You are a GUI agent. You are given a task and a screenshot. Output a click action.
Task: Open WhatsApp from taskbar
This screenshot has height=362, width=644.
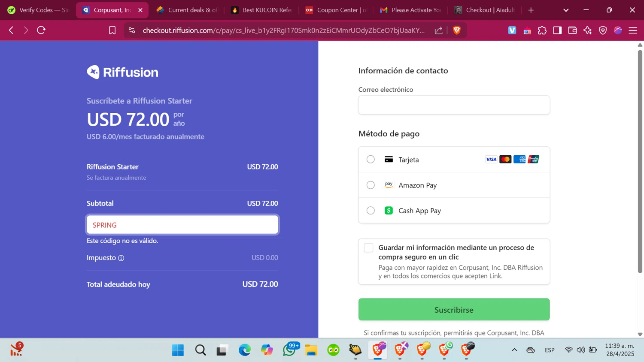click(x=290, y=350)
